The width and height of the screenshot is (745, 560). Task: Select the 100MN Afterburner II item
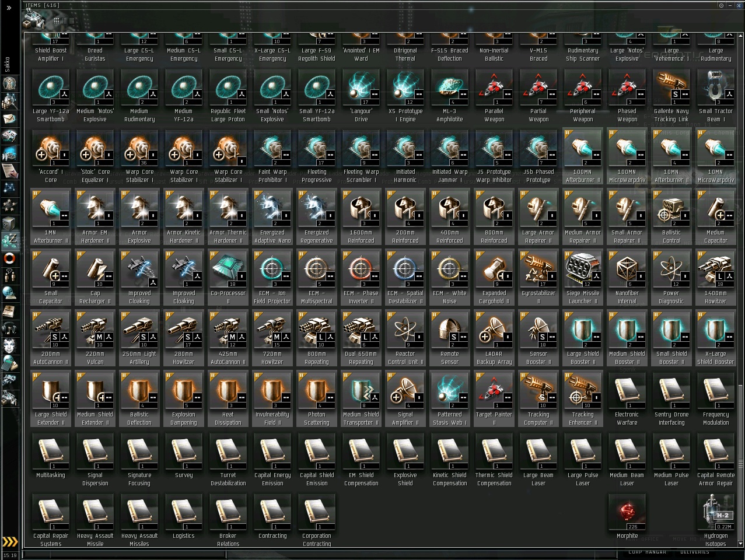[583, 156]
